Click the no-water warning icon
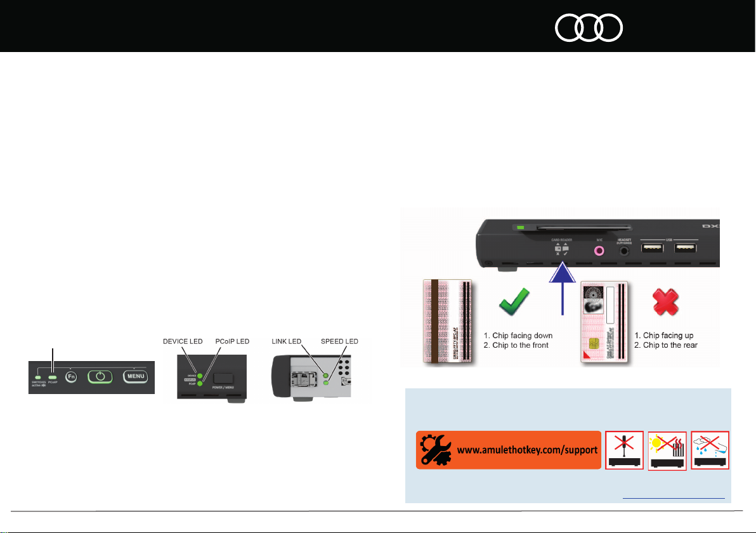 (x=710, y=450)
